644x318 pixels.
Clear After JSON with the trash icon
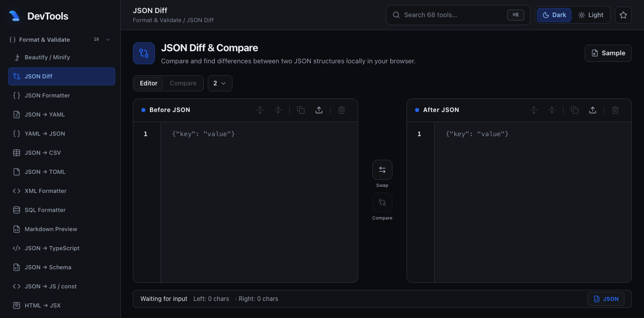(x=615, y=110)
